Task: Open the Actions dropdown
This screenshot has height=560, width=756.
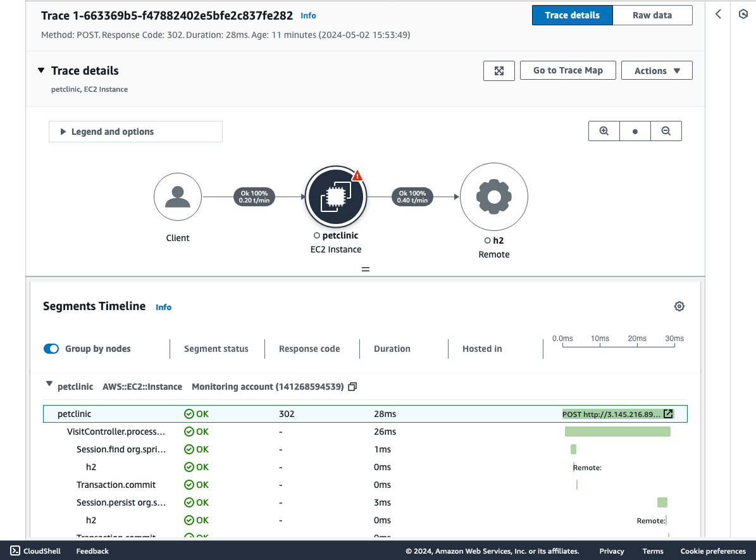Action: click(x=657, y=71)
